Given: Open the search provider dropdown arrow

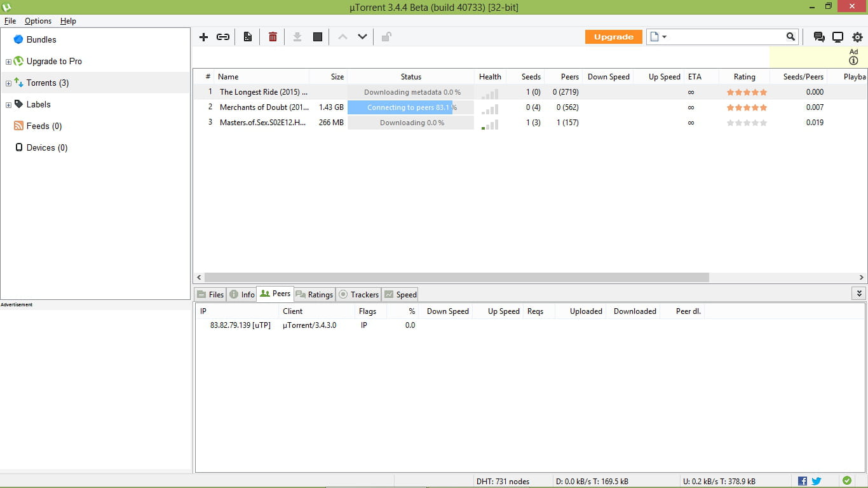Looking at the screenshot, I should click(x=664, y=37).
